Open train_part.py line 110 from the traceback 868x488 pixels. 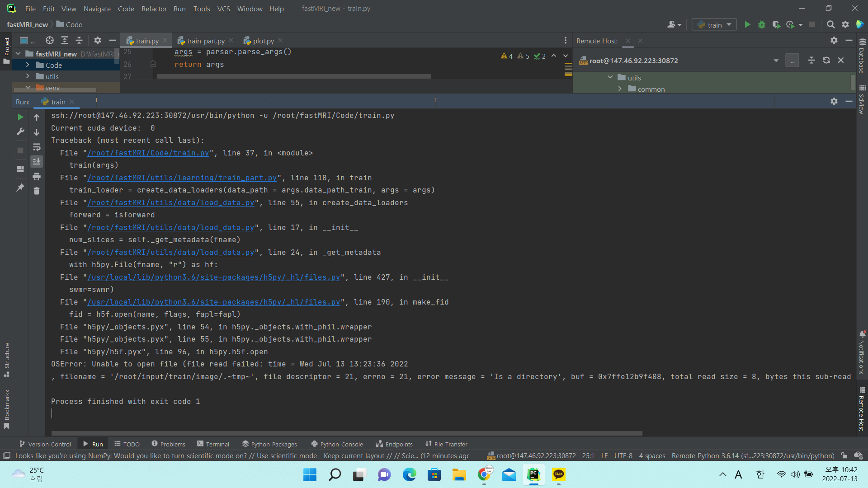182,178
